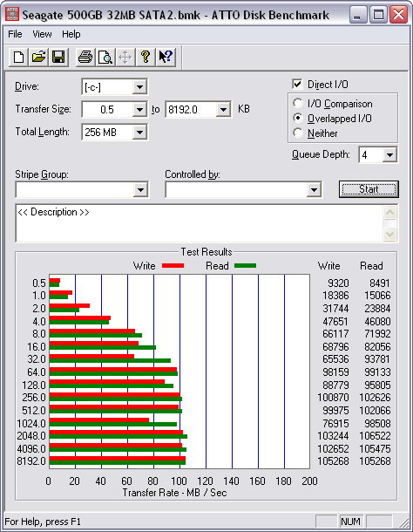Click the read value 105475
This screenshot has width=413, height=532.
pyautogui.click(x=375, y=449)
